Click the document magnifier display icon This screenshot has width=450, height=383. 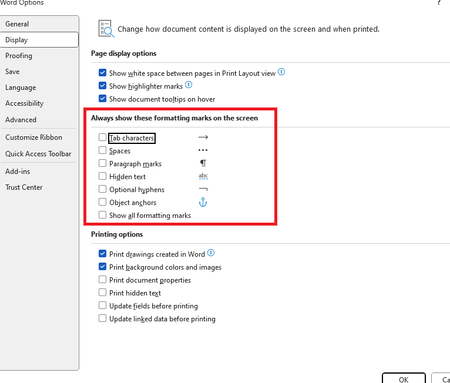tap(106, 29)
